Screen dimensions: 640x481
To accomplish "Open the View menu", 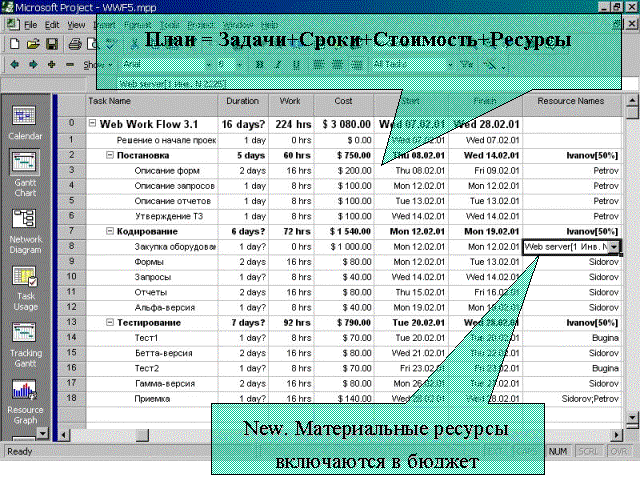I will pyautogui.click(x=76, y=25).
